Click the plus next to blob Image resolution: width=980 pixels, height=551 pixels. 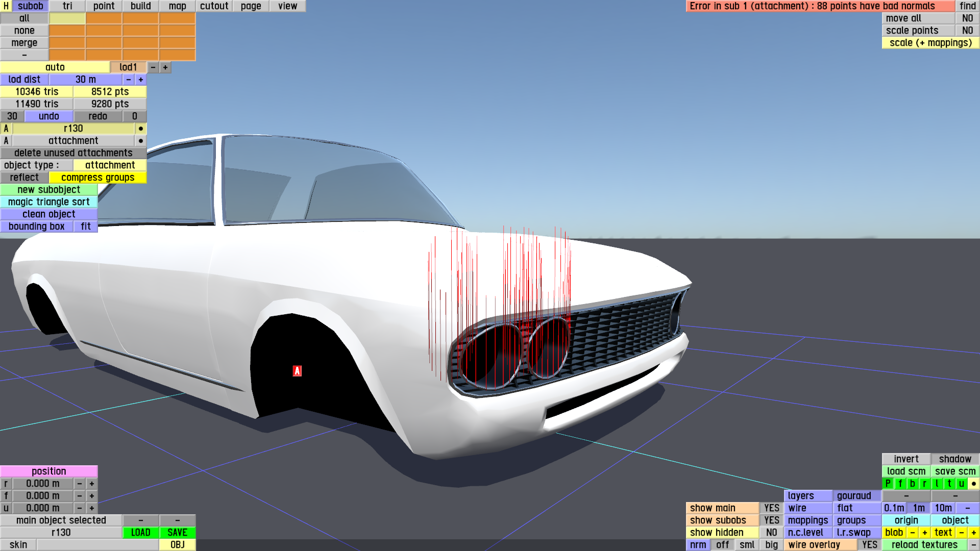(924, 533)
